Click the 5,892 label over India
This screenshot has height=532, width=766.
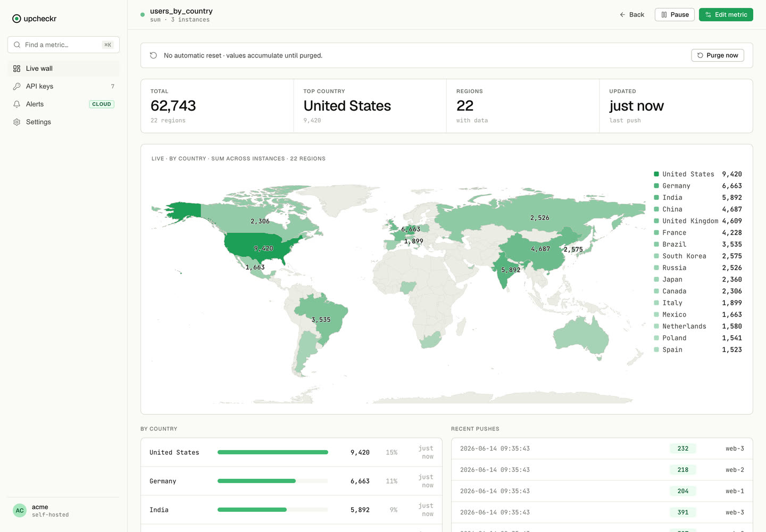coord(511,270)
